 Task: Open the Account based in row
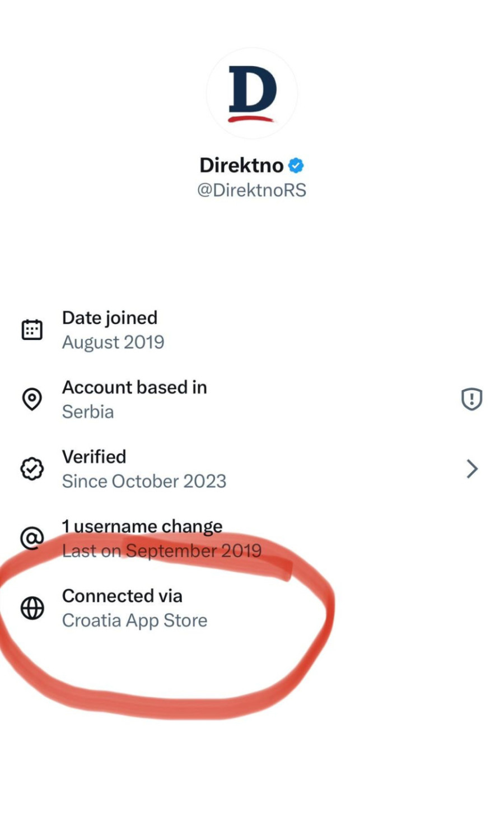pos(134,387)
